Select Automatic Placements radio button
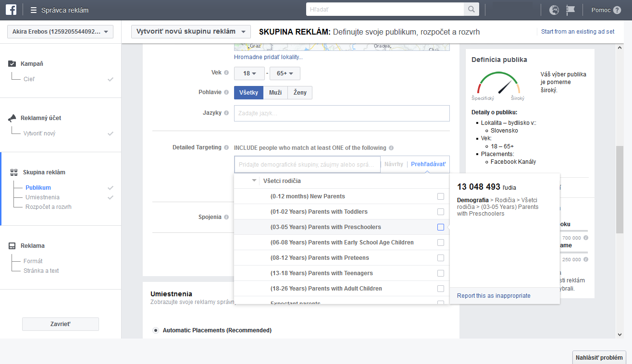This screenshot has width=632, height=364. point(156,330)
